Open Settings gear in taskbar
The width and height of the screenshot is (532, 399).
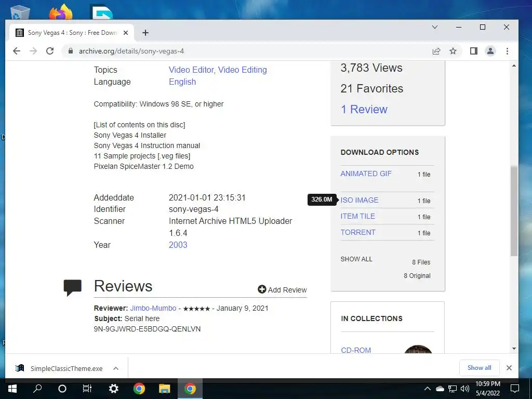pyautogui.click(x=113, y=389)
